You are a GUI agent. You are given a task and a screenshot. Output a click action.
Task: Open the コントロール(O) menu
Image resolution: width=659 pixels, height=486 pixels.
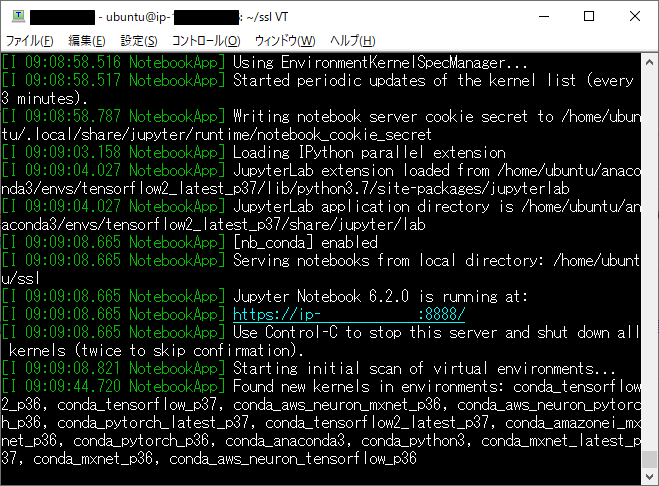(x=206, y=41)
